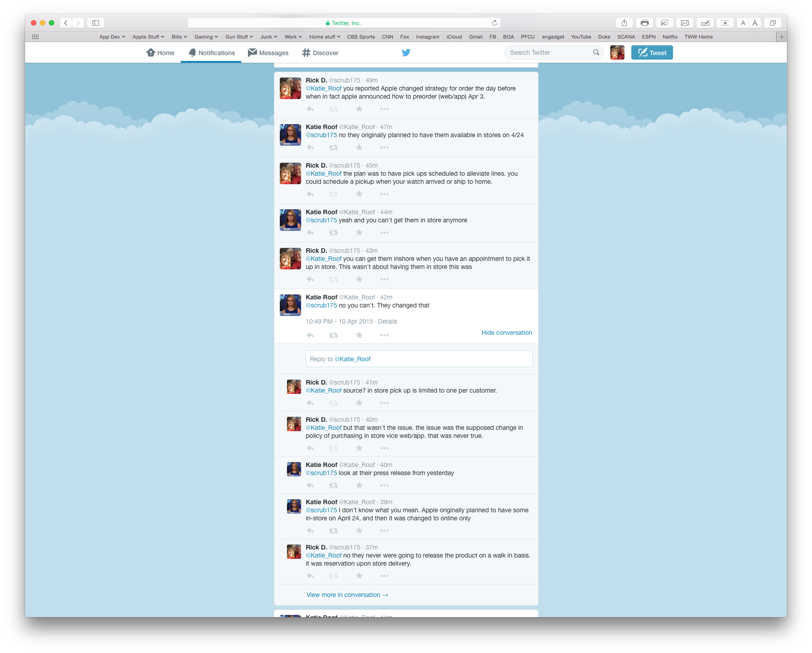The image size is (812, 653).
Task: Reply to Rick D.'s 49m tweet
Action: [x=310, y=109]
